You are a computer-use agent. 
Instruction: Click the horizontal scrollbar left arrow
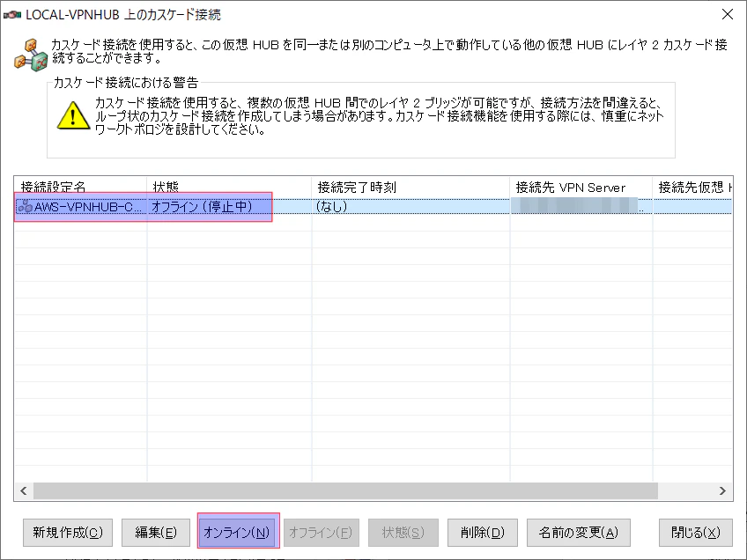pyautogui.click(x=24, y=491)
